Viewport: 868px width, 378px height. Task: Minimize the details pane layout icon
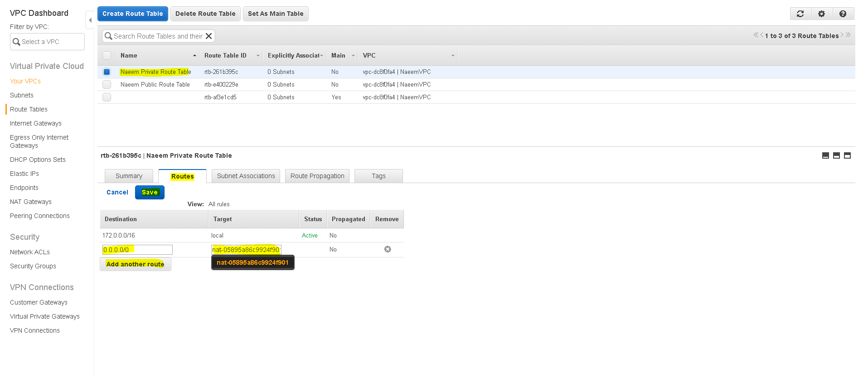[x=825, y=155]
